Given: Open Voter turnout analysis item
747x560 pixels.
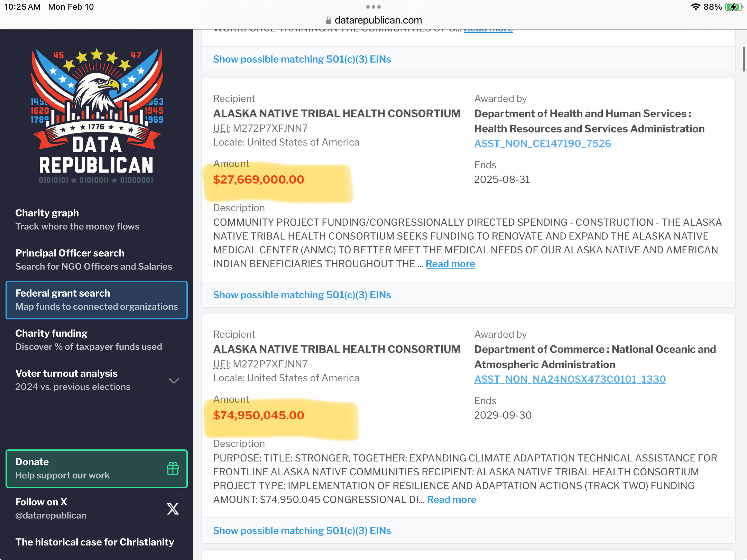Looking at the screenshot, I should coord(96,380).
